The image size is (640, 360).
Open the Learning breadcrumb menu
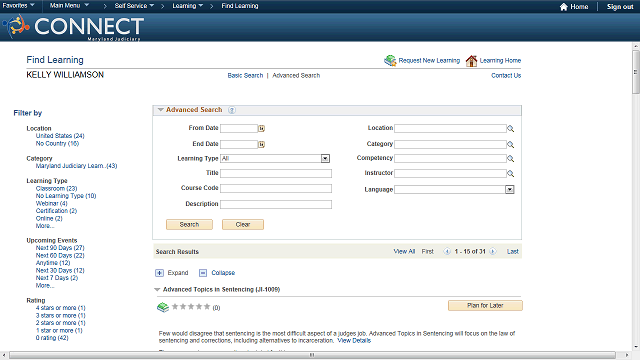[187, 6]
